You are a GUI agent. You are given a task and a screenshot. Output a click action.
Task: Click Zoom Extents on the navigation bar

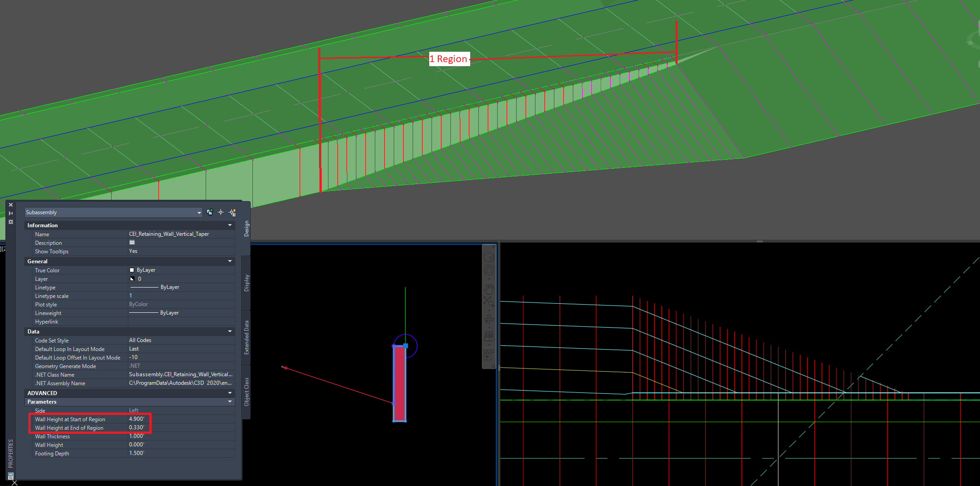tap(489, 301)
